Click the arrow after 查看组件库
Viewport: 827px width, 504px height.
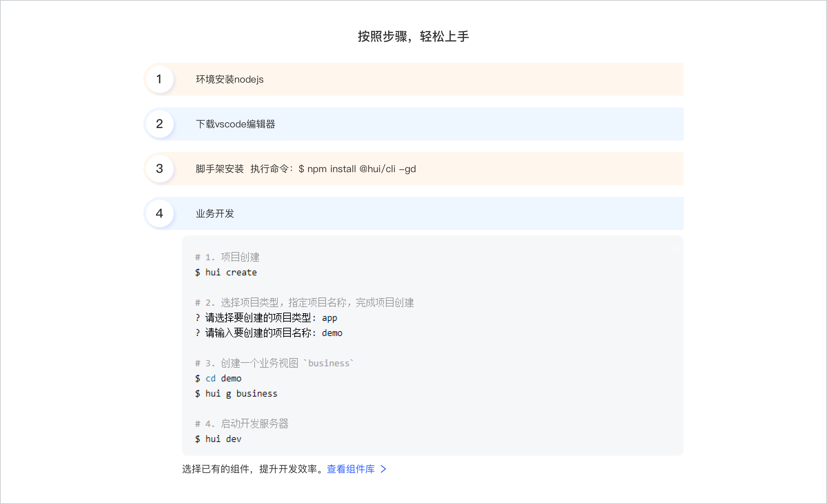(383, 469)
